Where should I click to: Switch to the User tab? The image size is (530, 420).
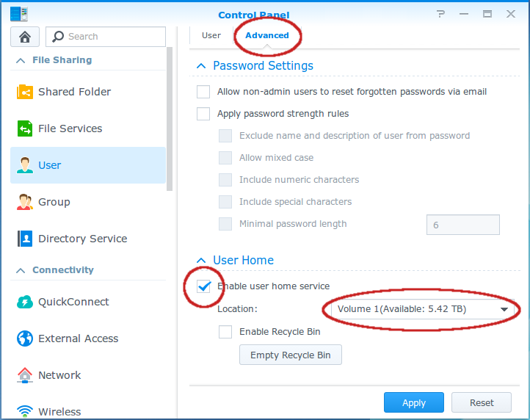(x=211, y=35)
